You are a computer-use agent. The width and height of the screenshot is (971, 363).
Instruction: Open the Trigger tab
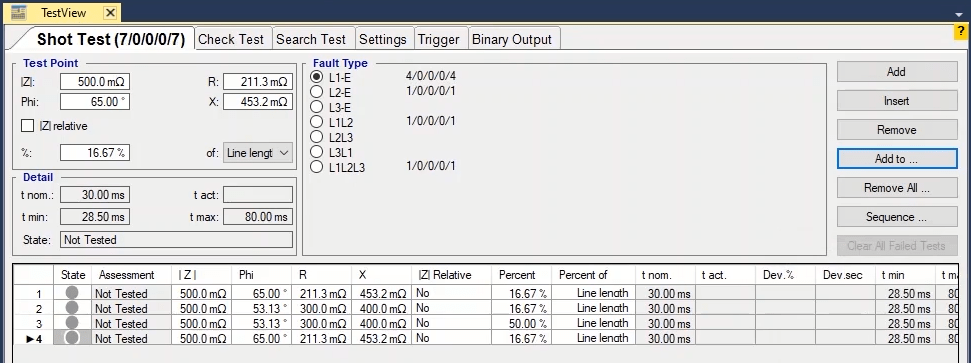pos(438,39)
